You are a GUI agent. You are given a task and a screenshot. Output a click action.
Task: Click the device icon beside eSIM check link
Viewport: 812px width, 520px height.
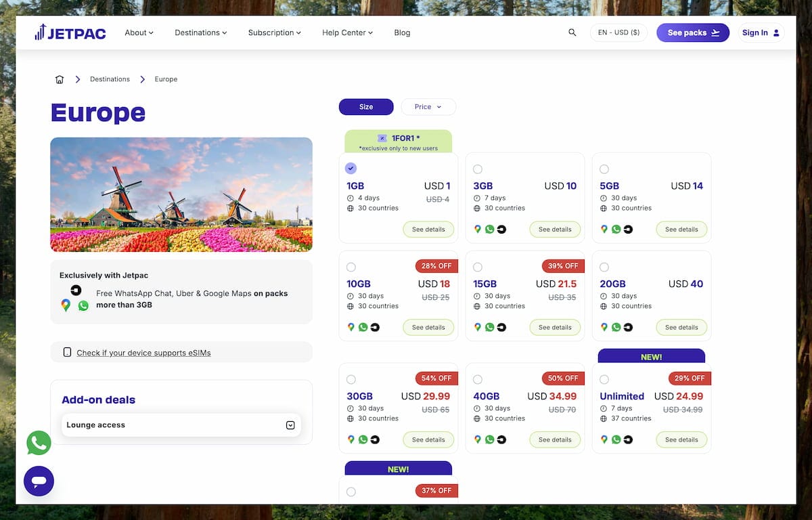click(x=67, y=352)
